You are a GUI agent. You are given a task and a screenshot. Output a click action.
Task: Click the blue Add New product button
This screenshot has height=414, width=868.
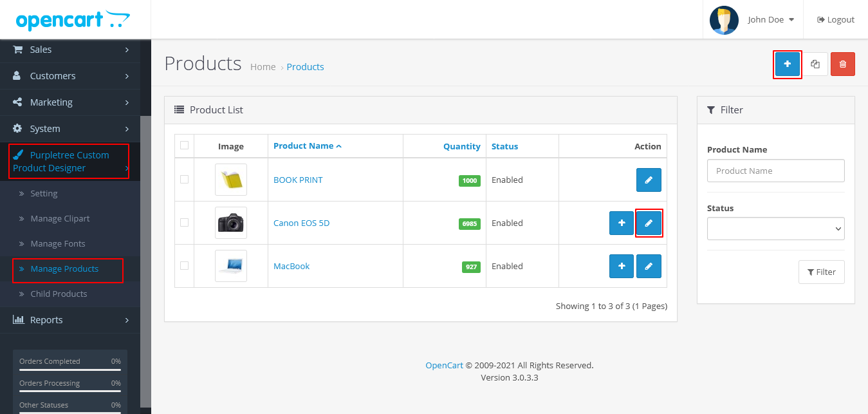[787, 64]
